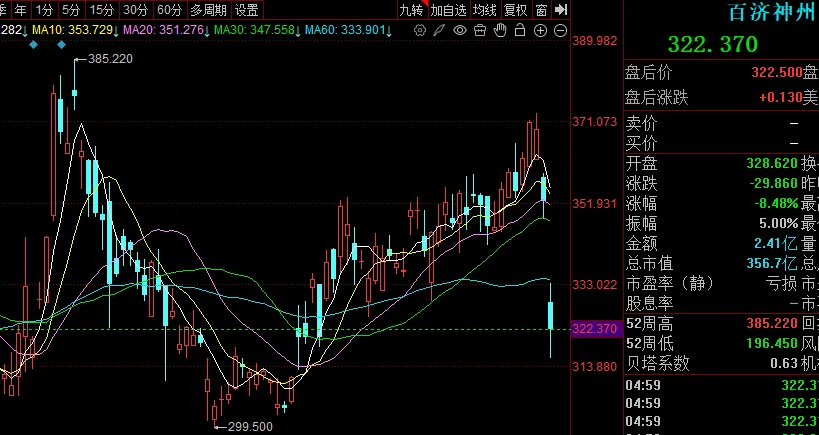The width and height of the screenshot is (819, 435).
Task: Toggle the chart lock icon
Action: coord(520,30)
